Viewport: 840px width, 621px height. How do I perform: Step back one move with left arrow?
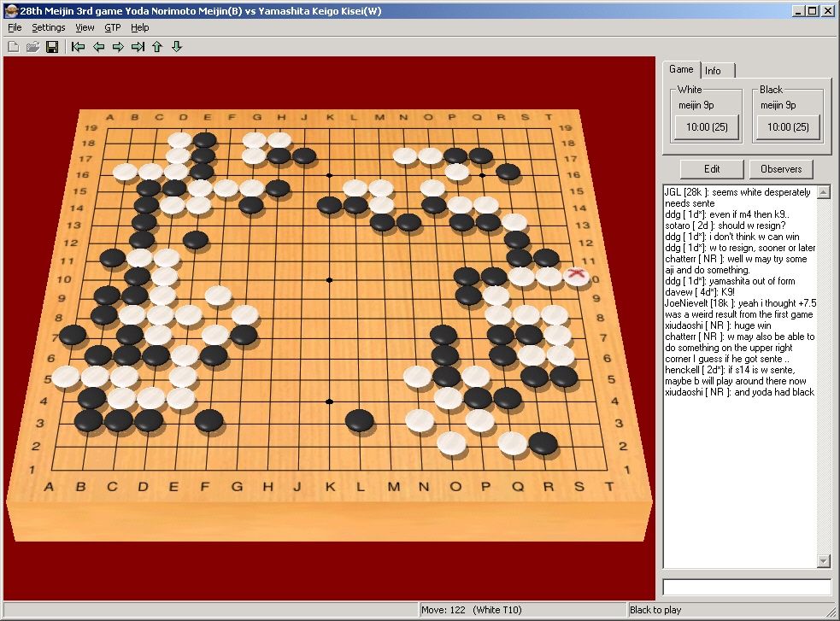98,46
